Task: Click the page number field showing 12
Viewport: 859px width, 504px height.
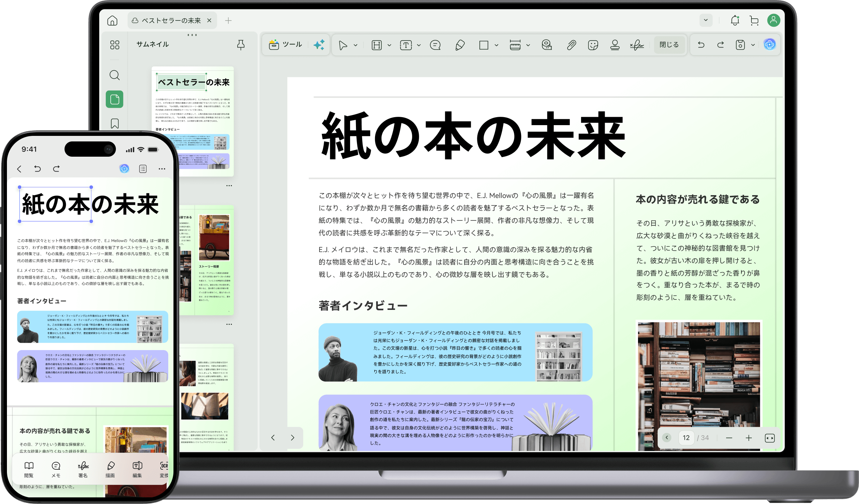Action: [x=686, y=438]
